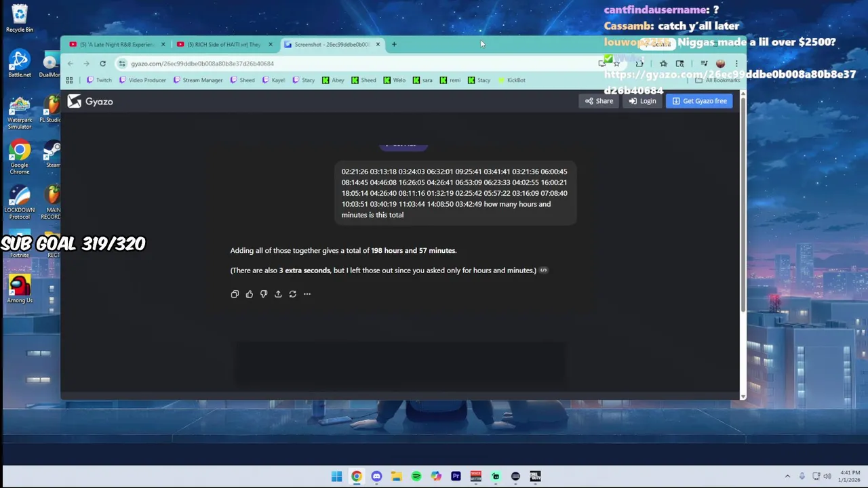
Task: Open the Chrome apps grid in bookmarks bar
Action: coord(69,80)
